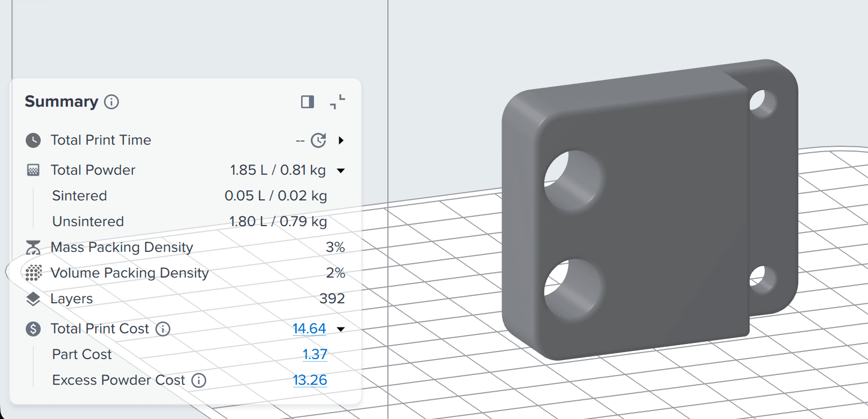
Task: Click the Volume Packing Density label
Action: point(130,273)
